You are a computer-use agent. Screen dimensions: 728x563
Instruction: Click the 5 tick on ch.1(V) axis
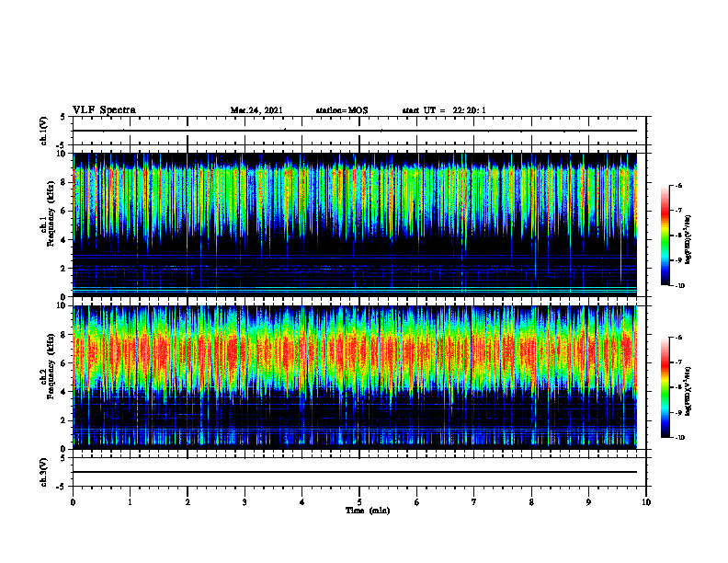(63, 118)
